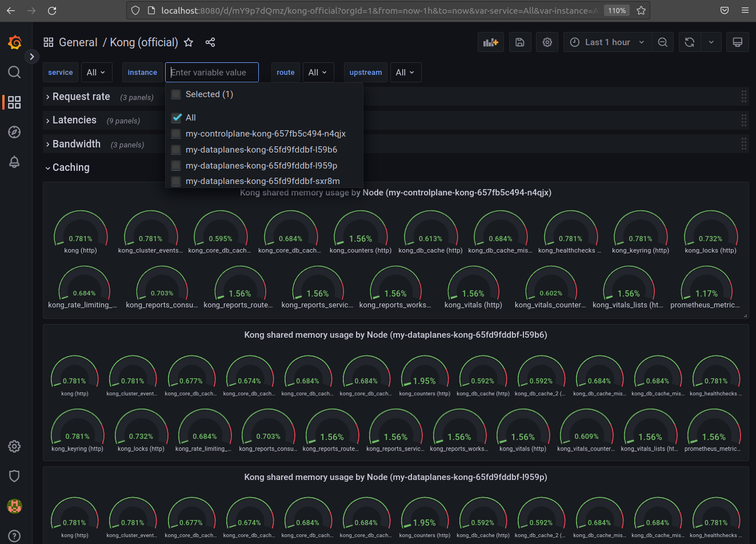
Task: Open the route variable dropdown
Action: point(318,73)
